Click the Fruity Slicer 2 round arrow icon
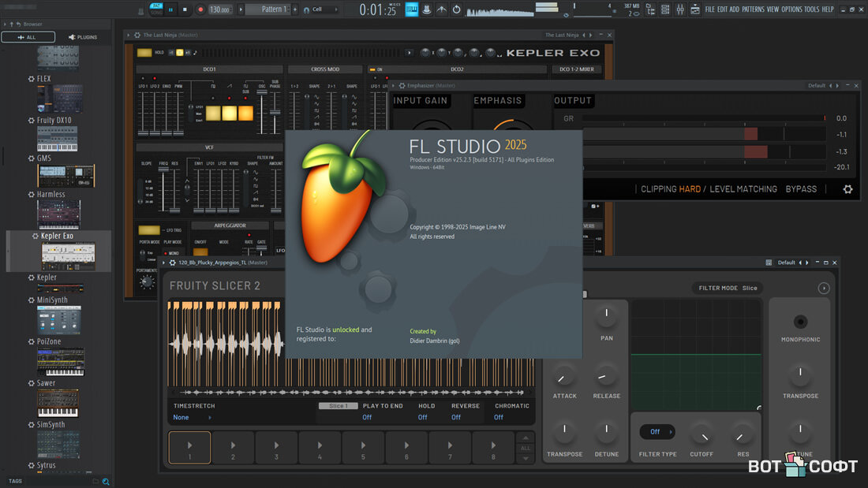Screen dimensions: 868x488 point(824,288)
